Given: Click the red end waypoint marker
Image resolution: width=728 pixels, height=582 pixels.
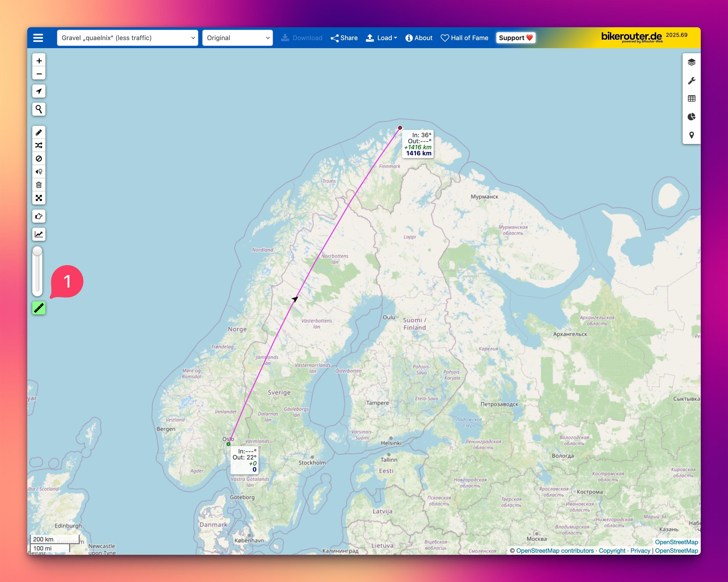Looking at the screenshot, I should (x=400, y=128).
